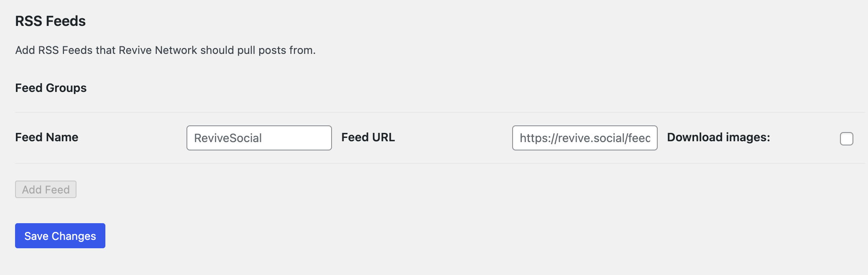
Task: Click the Feed Name label
Action: pos(47,137)
